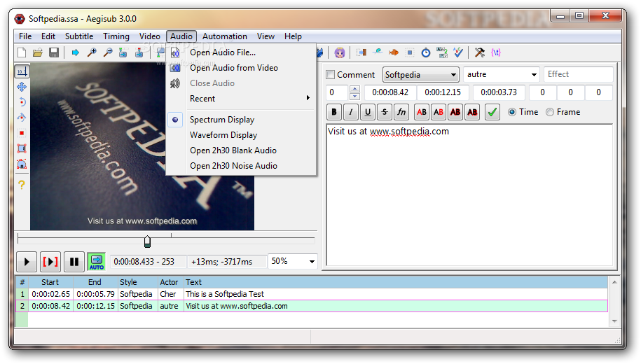Image resolution: width=641 pixels, height=364 pixels.
Task: Select row 'This is a Softpedia Test'
Action: [312, 294]
